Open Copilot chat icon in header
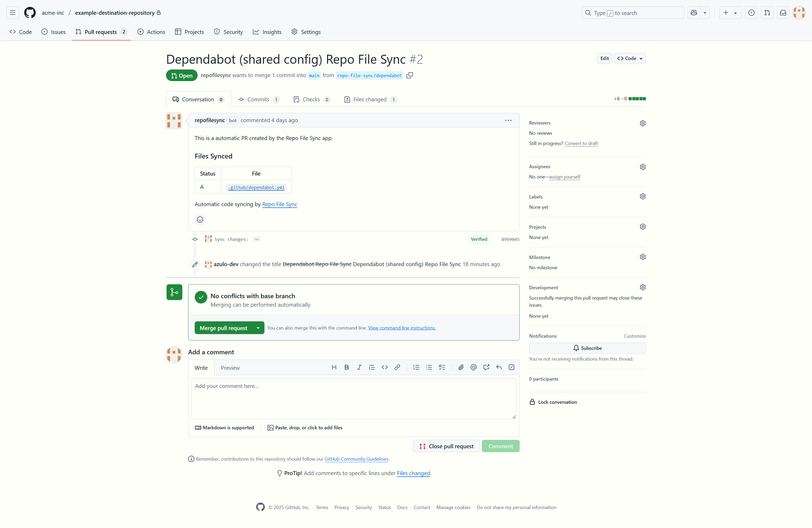The height and width of the screenshot is (528, 812). pyautogui.click(x=694, y=13)
